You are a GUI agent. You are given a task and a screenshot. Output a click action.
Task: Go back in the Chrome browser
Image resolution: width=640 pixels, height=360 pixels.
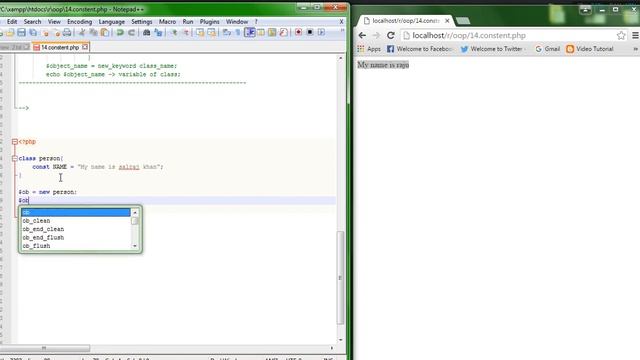coord(362,36)
